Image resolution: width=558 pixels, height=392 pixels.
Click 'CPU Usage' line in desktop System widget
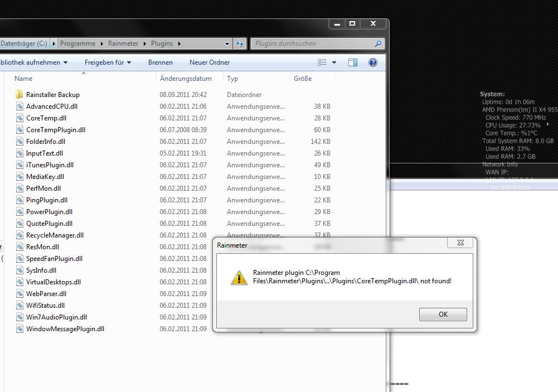(513, 125)
